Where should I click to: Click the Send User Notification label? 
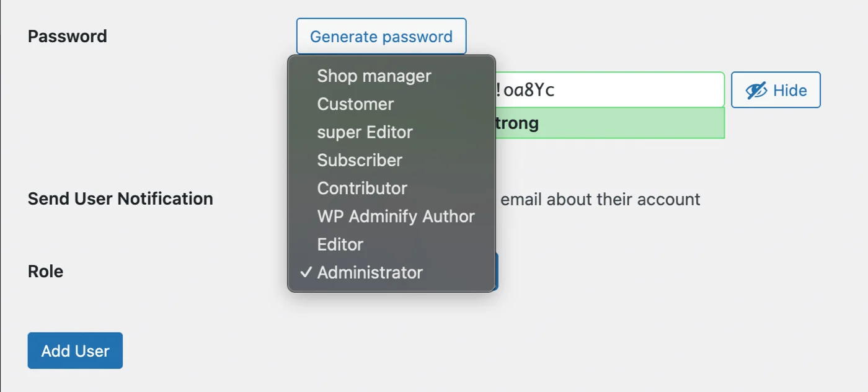(x=120, y=198)
